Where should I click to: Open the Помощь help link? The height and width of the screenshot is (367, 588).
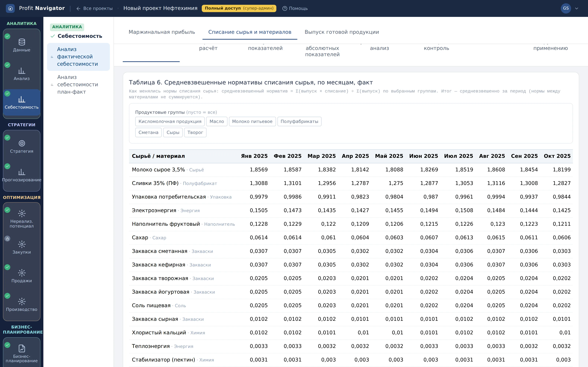coord(295,8)
